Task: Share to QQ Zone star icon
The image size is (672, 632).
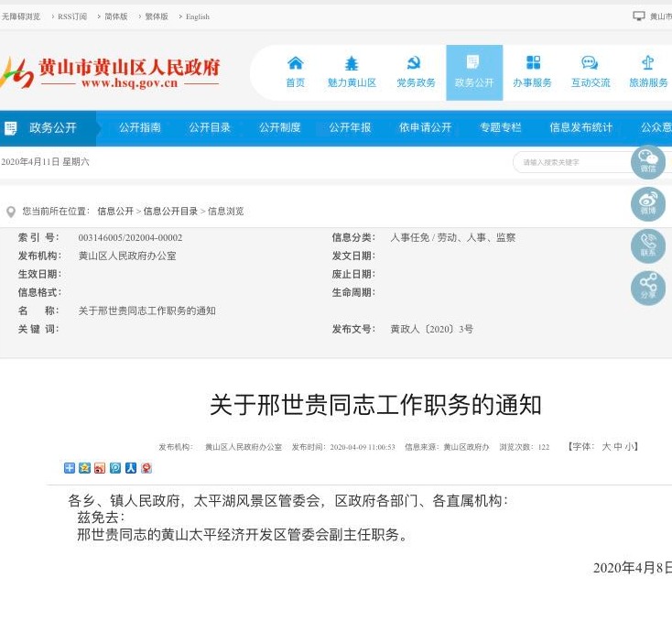Action: 85,468
